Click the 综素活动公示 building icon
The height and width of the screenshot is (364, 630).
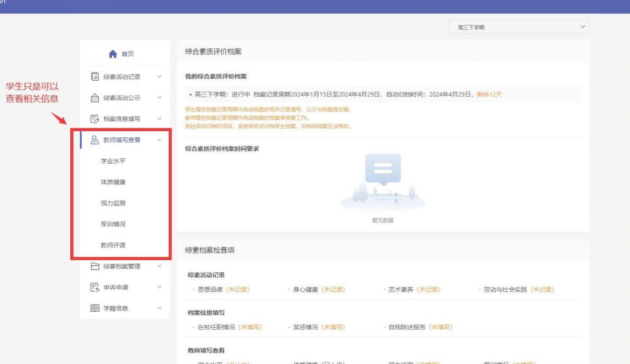point(96,98)
